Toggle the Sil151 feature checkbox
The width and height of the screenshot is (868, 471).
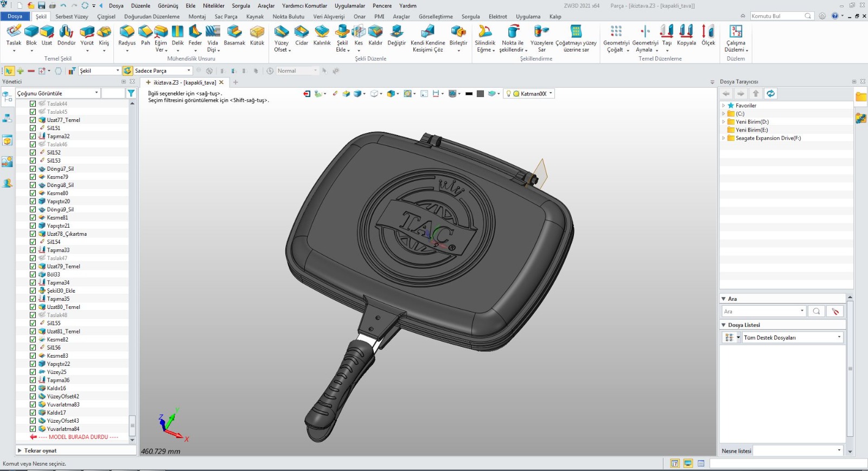point(33,128)
